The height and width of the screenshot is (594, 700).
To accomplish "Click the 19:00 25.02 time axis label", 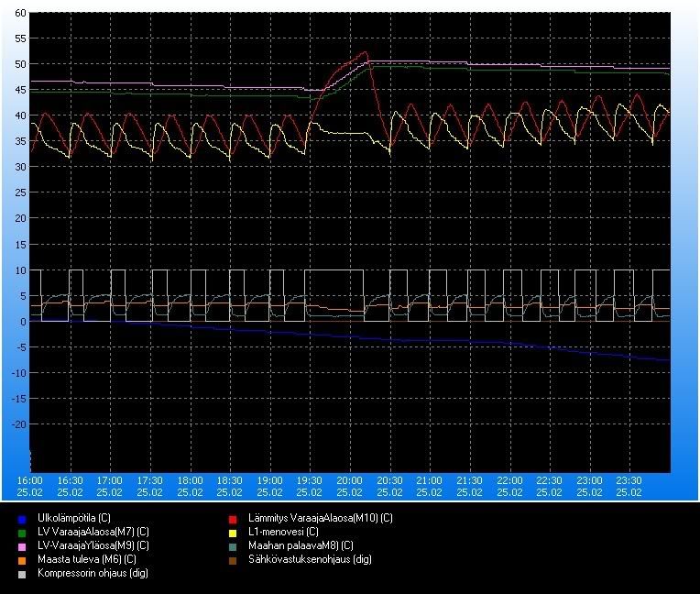I will [x=269, y=487].
